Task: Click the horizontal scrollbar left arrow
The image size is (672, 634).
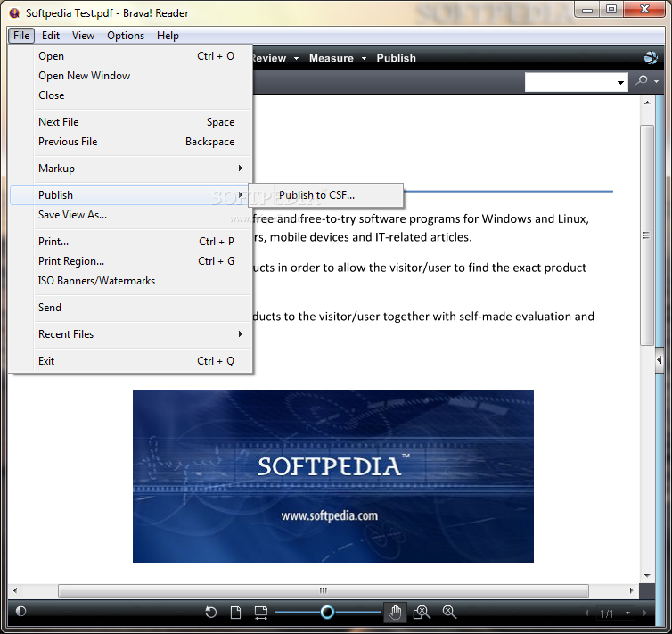Action: tap(15, 590)
